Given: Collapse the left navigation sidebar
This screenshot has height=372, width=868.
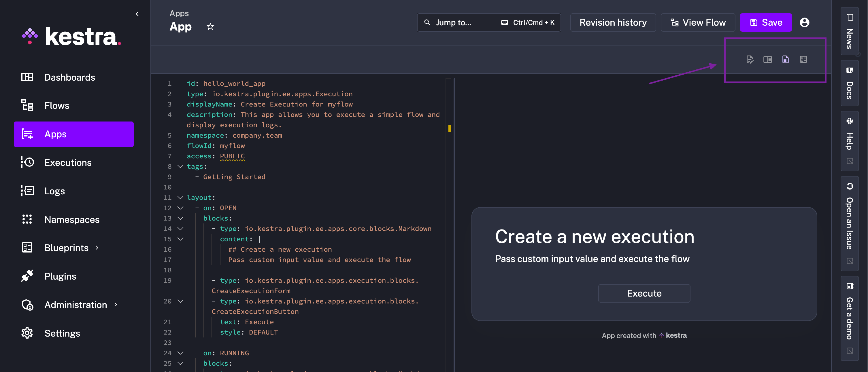Looking at the screenshot, I should coord(137,14).
